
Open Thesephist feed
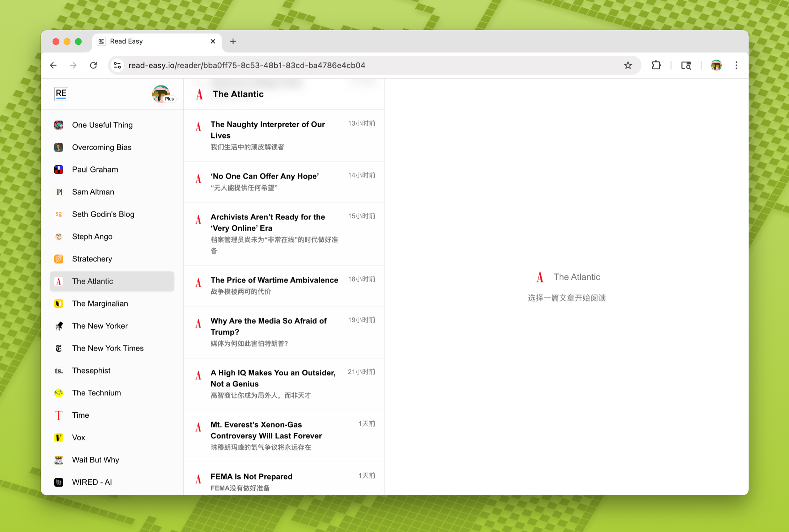click(x=112, y=371)
